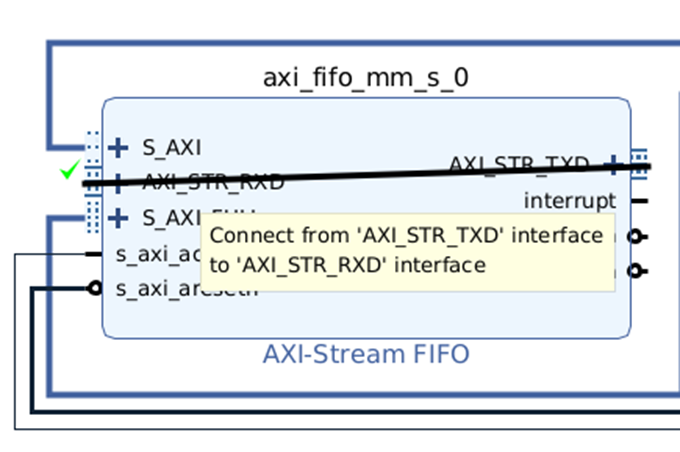Click the S_AXI interface pin connector
680x452 pixels.
93,148
